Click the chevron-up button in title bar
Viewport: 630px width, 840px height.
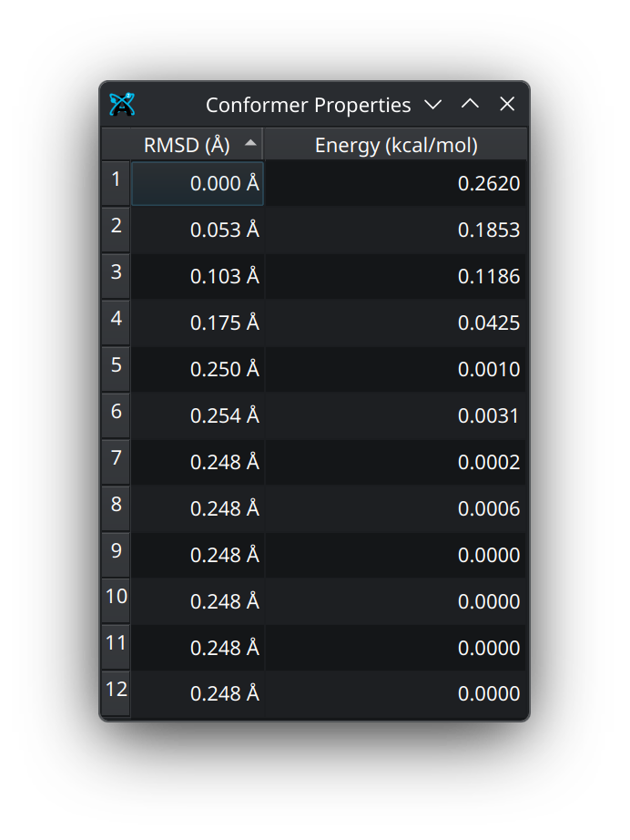470,105
